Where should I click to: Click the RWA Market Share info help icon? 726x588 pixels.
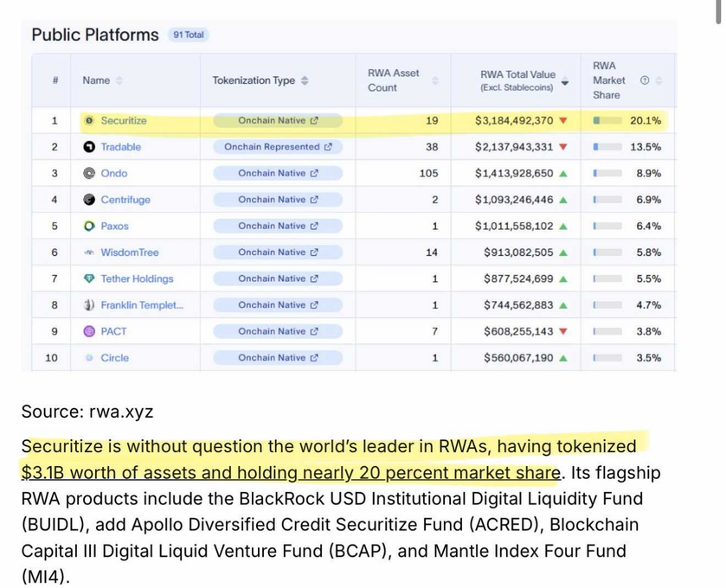point(645,80)
